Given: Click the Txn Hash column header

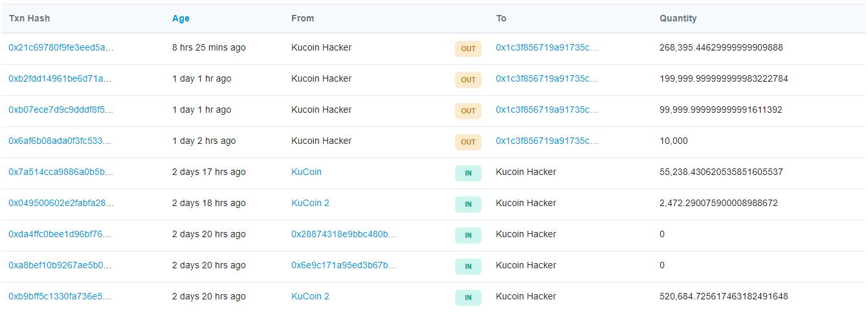Looking at the screenshot, I should (x=29, y=18).
